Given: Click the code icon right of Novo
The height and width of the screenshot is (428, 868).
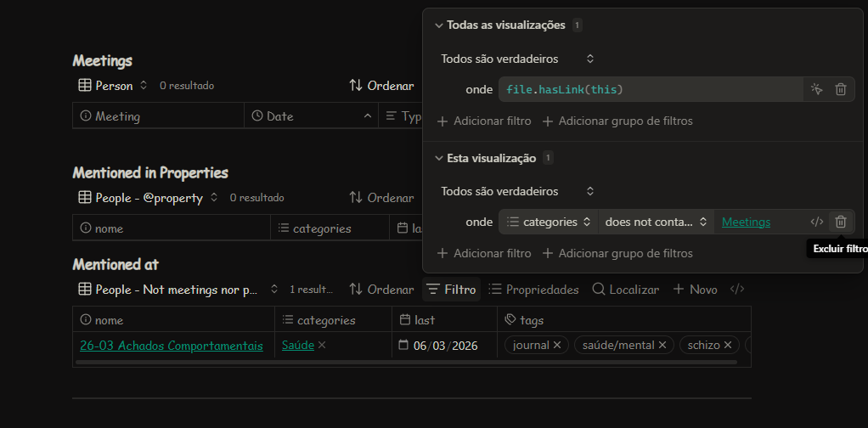Looking at the screenshot, I should pyautogui.click(x=737, y=290).
